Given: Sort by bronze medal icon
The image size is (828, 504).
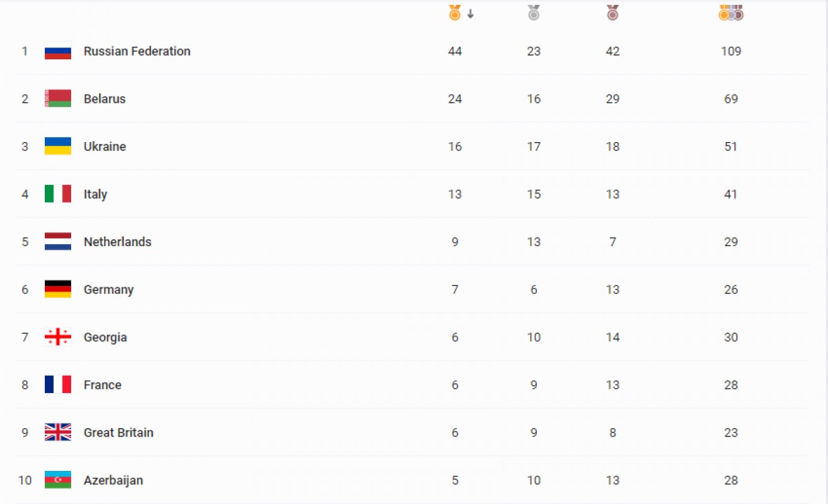Looking at the screenshot, I should (x=613, y=12).
